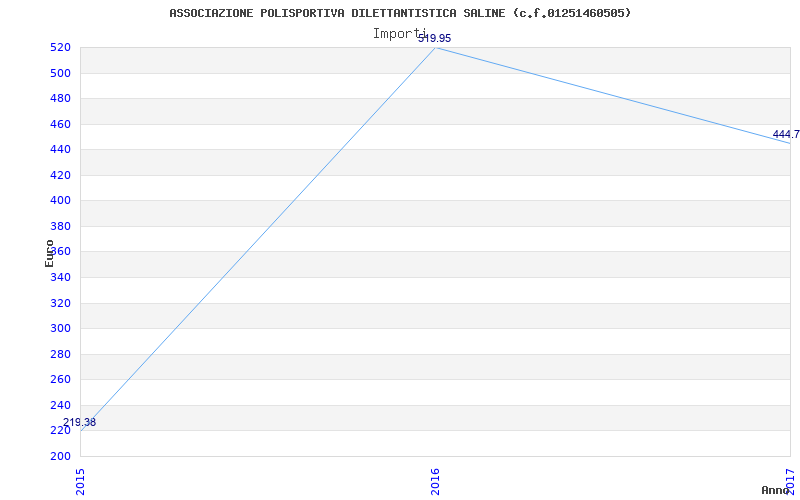Select the 444.7 data point label

click(786, 135)
